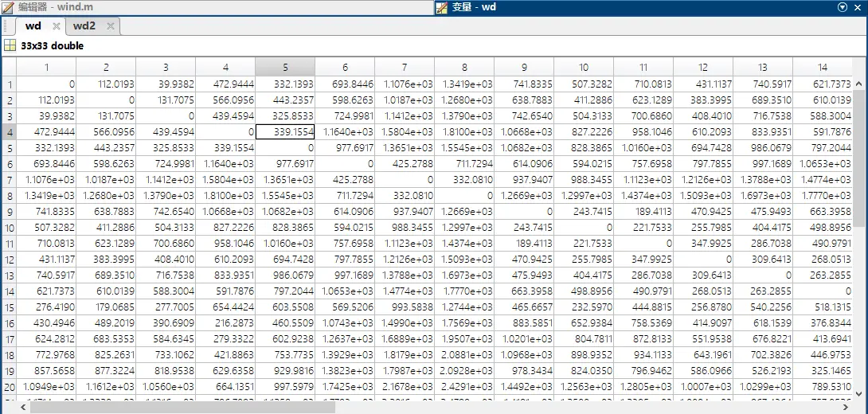This screenshot has height=414, width=868.
Task: Select row header 20
Action: (x=9, y=387)
